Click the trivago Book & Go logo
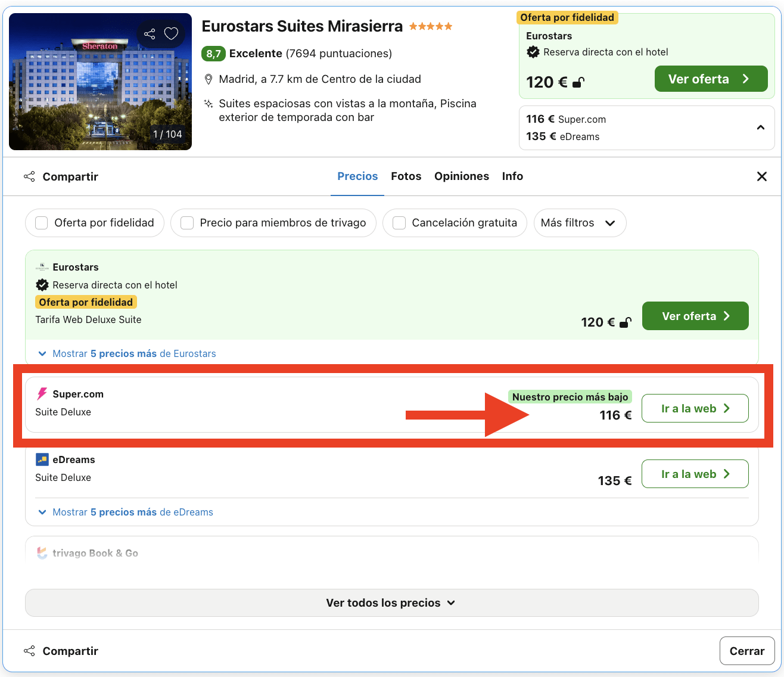 point(42,553)
